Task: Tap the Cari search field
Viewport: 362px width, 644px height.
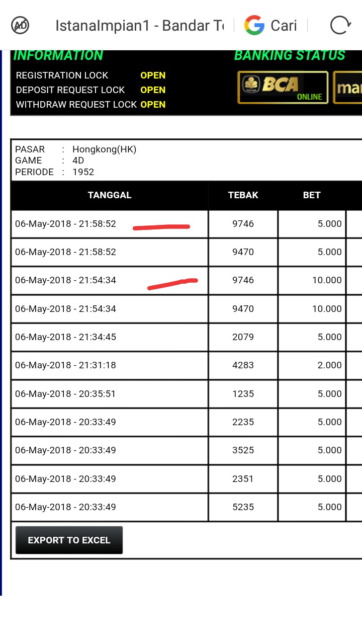Action: coord(284,25)
